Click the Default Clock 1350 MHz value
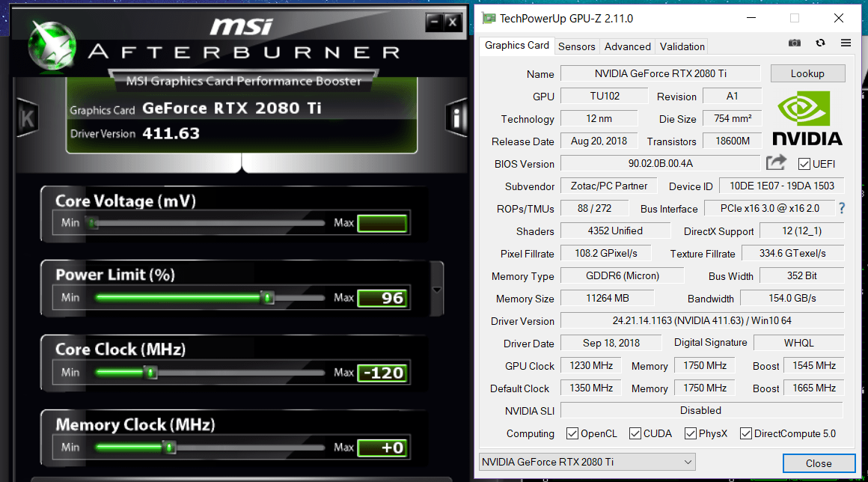The width and height of the screenshot is (868, 482). click(590, 388)
